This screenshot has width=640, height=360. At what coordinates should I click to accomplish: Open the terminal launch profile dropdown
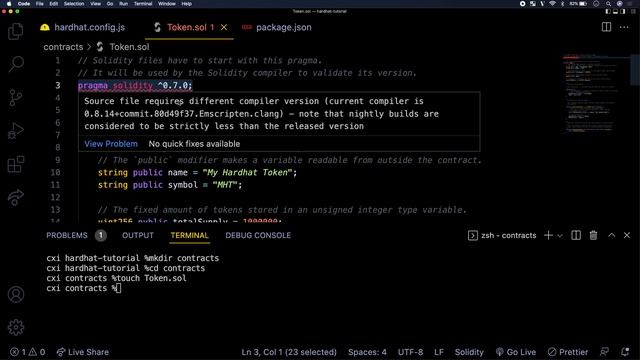[560, 236]
